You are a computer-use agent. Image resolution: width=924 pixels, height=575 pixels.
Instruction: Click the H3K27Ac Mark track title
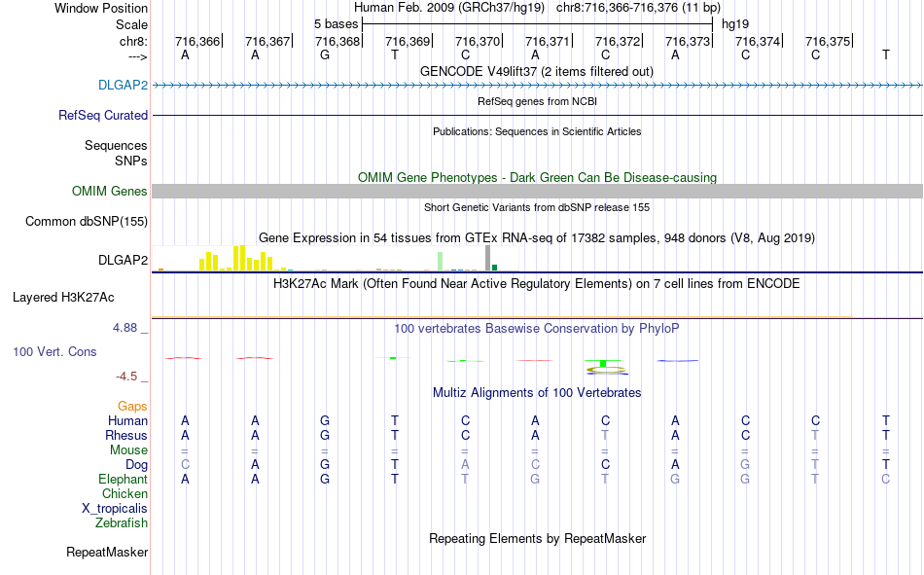(x=537, y=284)
